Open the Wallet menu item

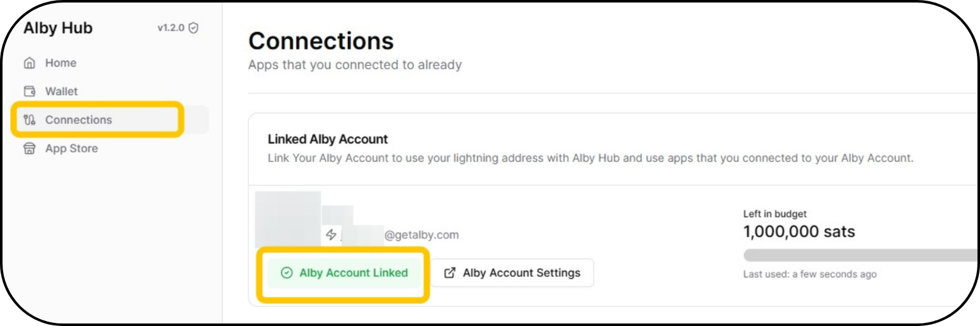point(61,91)
